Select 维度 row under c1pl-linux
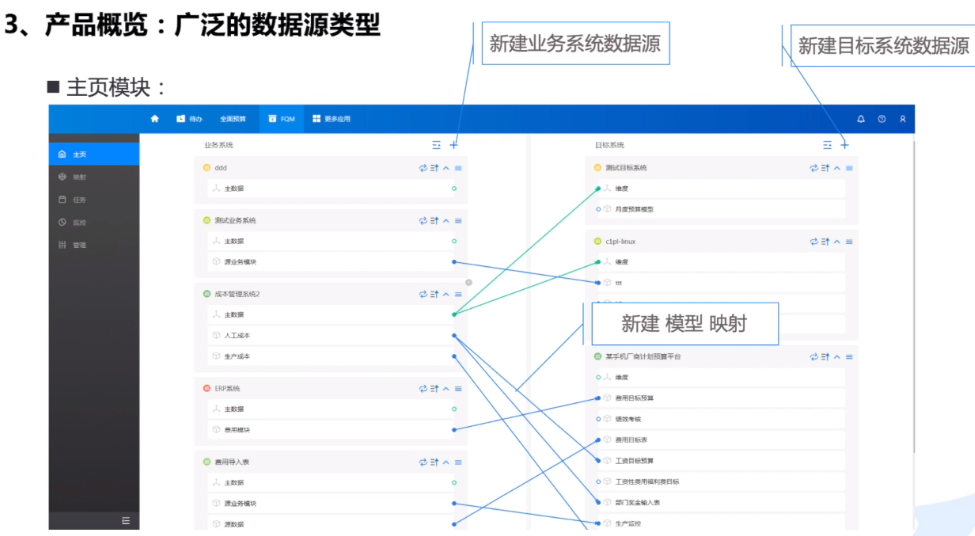Viewport: 975px width, 536px height. click(x=721, y=262)
